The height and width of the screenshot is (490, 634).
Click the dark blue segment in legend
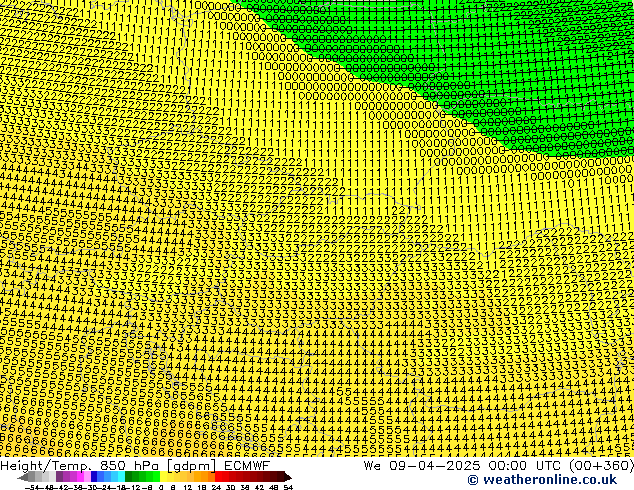click(x=94, y=477)
